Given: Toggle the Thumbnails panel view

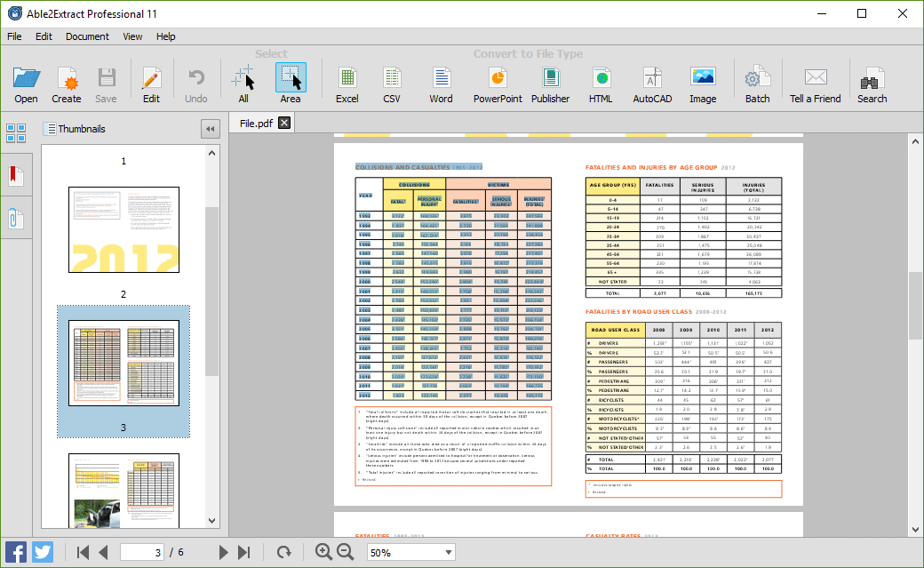Looking at the screenshot, I should click(16, 133).
